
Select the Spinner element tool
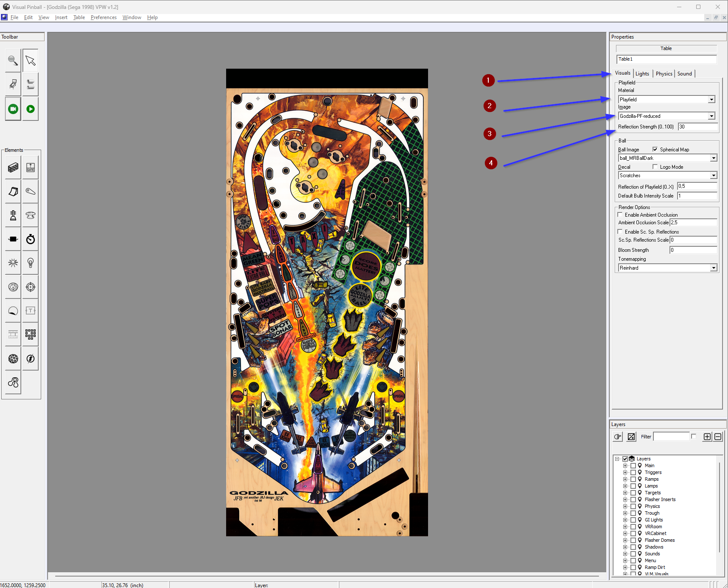click(13, 239)
